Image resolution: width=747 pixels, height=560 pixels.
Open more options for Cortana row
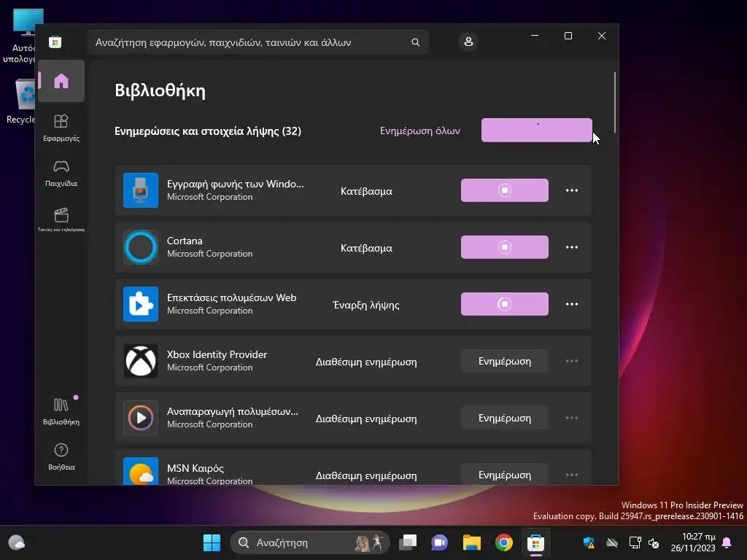point(572,247)
